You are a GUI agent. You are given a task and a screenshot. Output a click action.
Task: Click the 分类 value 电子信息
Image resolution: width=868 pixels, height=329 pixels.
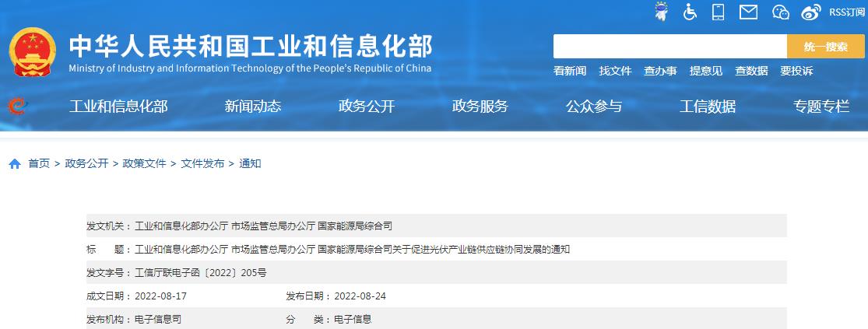pyautogui.click(x=353, y=320)
